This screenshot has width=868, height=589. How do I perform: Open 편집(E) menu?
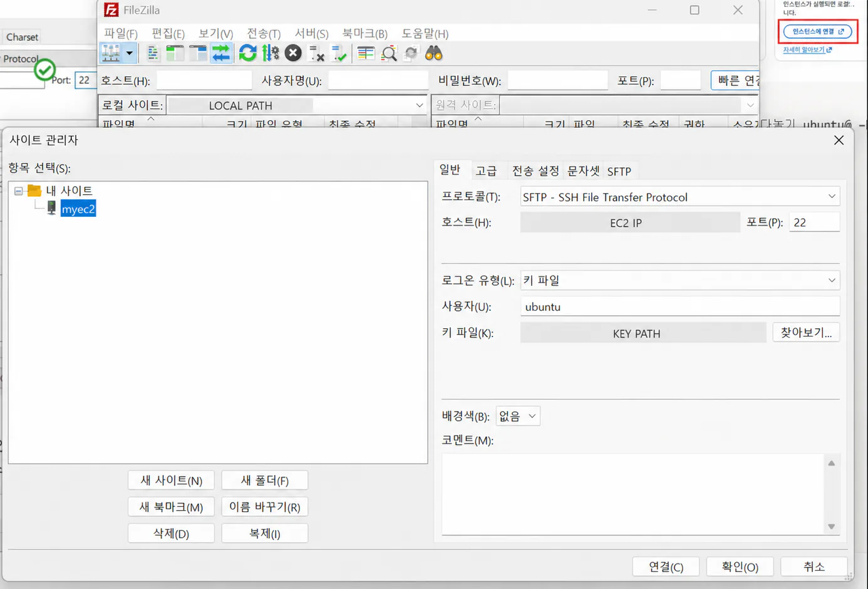[168, 33]
